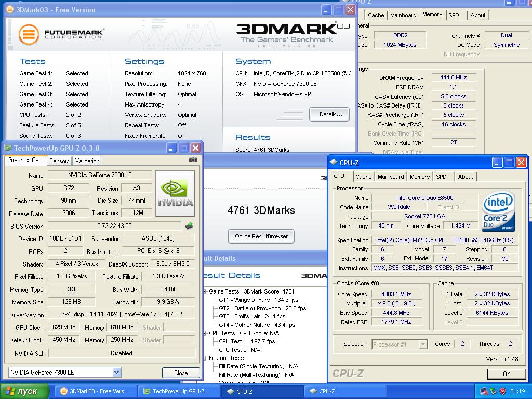
Task: Activate the second CPU-Z taskbar button
Action: 345,391
